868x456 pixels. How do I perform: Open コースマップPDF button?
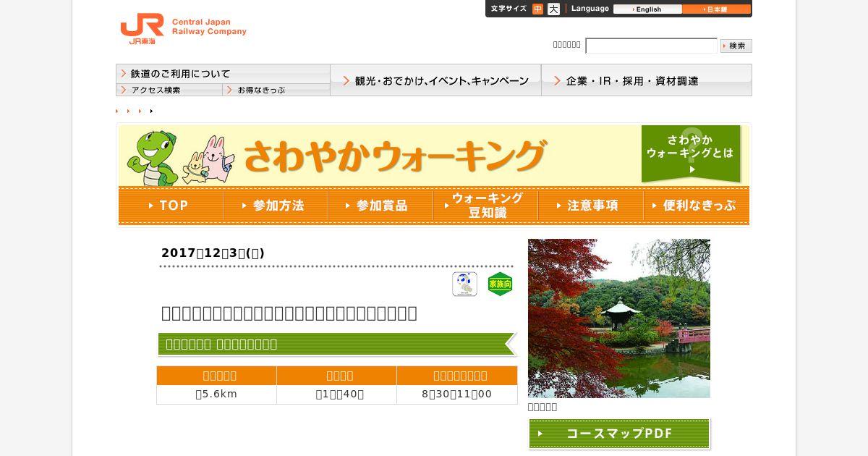pos(619,434)
